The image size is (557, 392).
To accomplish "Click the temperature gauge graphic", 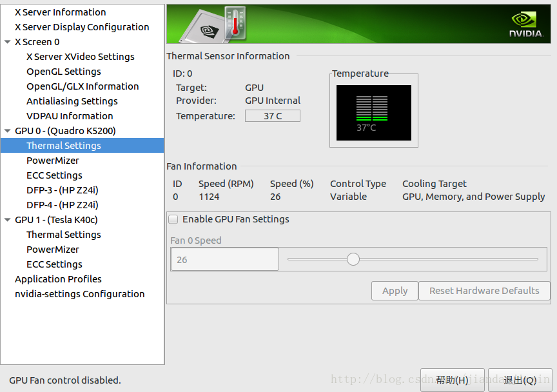I will 374,113.
